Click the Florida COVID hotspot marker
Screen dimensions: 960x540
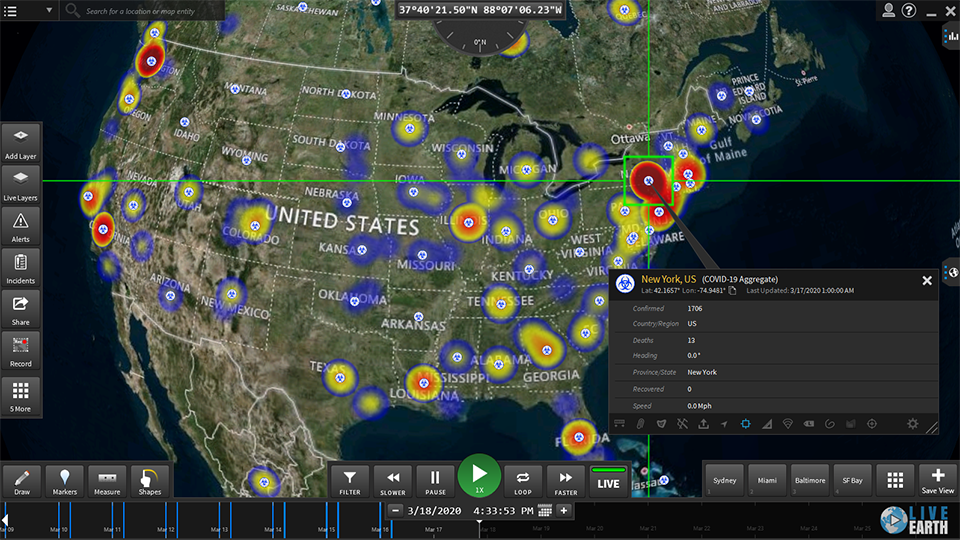click(x=579, y=437)
